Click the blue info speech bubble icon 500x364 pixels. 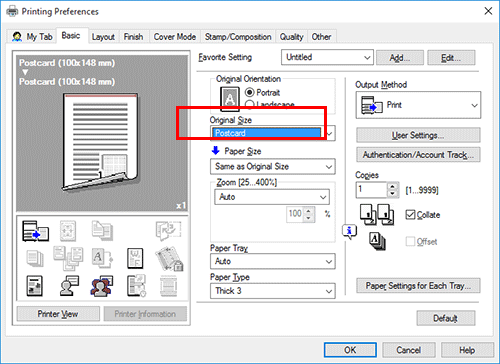click(349, 231)
